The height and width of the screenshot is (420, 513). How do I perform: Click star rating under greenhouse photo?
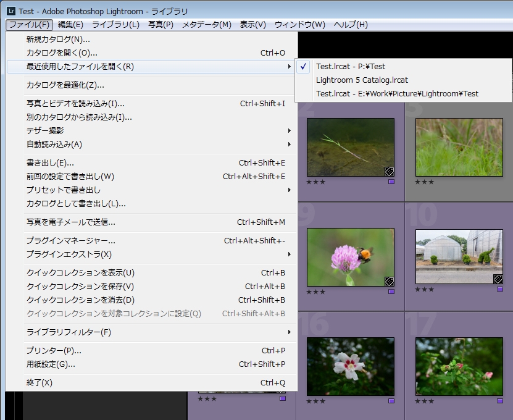425,290
